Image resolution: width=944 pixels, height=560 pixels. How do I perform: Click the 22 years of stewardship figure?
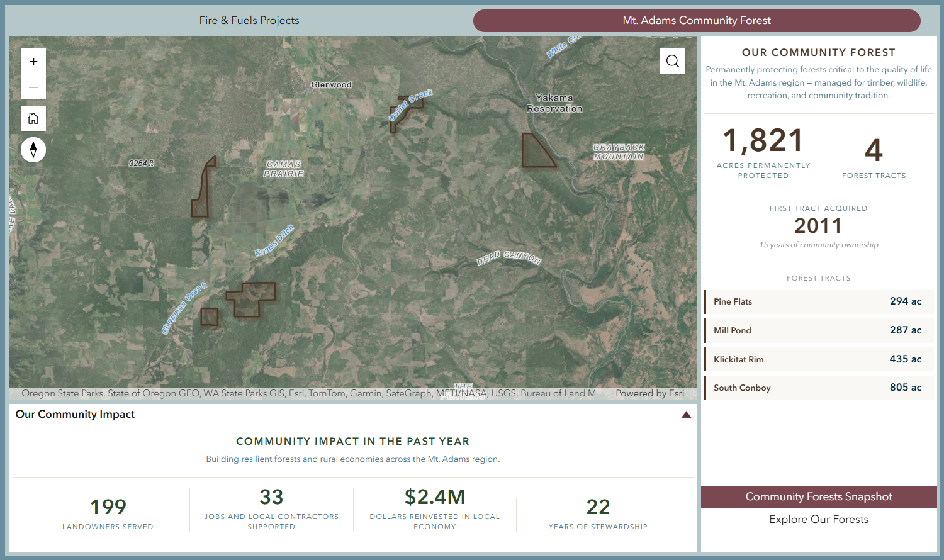(x=598, y=507)
